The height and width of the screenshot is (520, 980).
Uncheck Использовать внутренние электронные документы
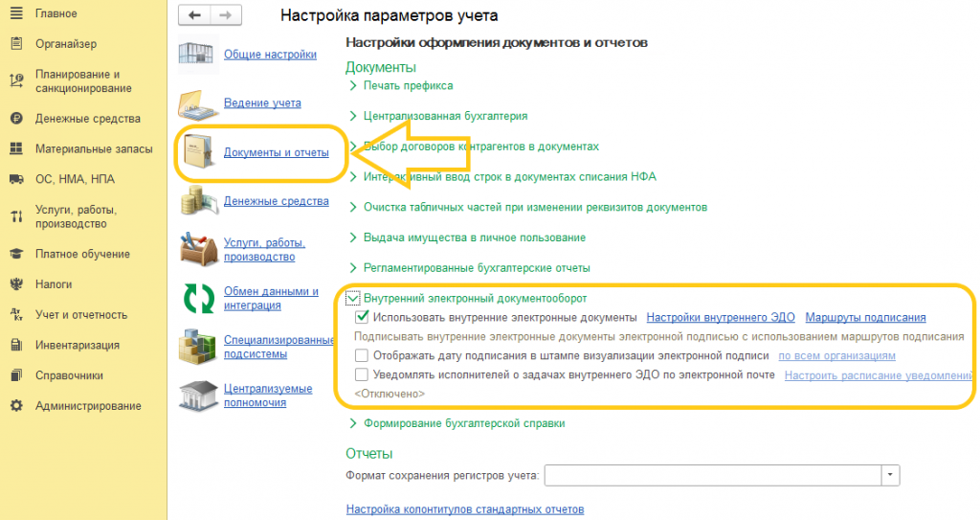[361, 317]
